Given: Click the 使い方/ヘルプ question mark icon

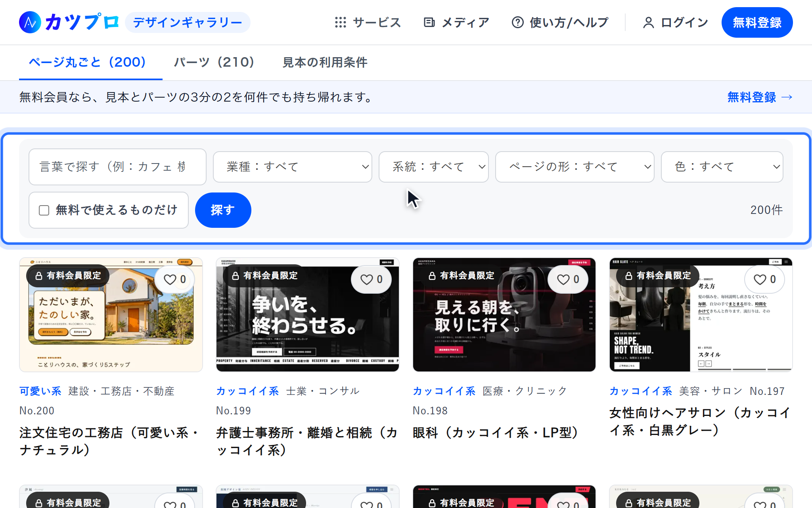Looking at the screenshot, I should tap(517, 22).
